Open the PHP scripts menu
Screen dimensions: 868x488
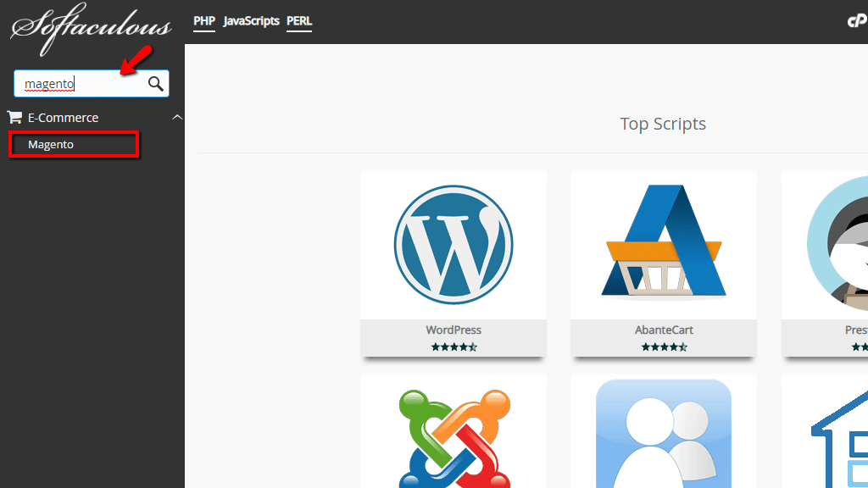click(x=203, y=21)
